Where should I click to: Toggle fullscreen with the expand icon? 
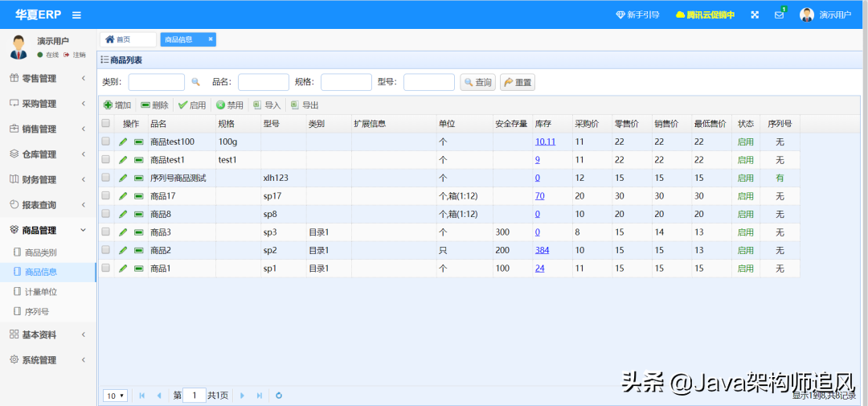pyautogui.click(x=755, y=15)
